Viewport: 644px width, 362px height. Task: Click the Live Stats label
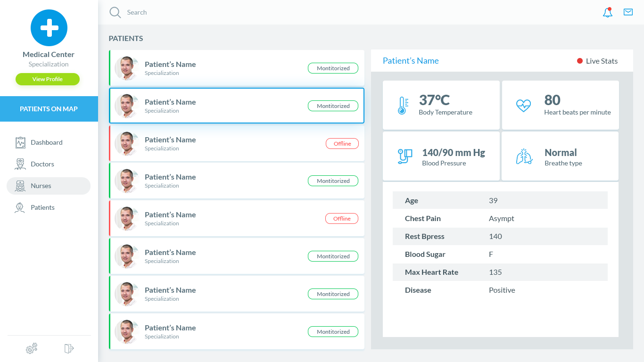pyautogui.click(x=602, y=61)
